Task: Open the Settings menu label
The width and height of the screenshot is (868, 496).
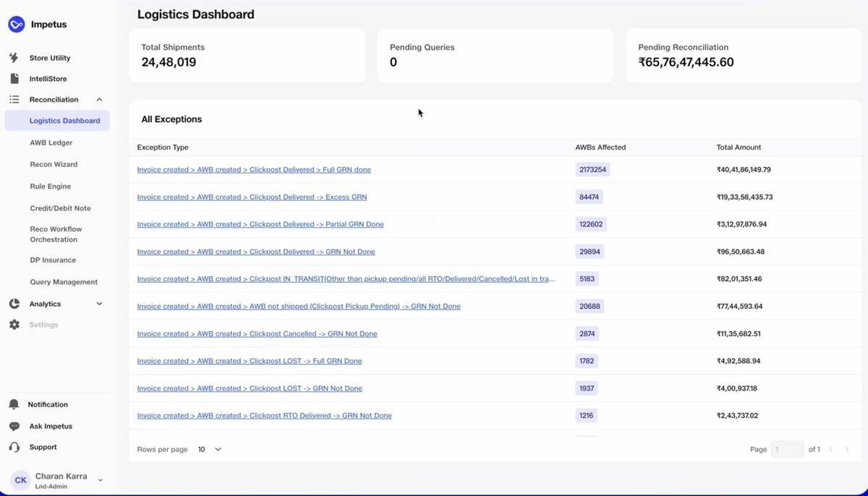Action: (43, 325)
